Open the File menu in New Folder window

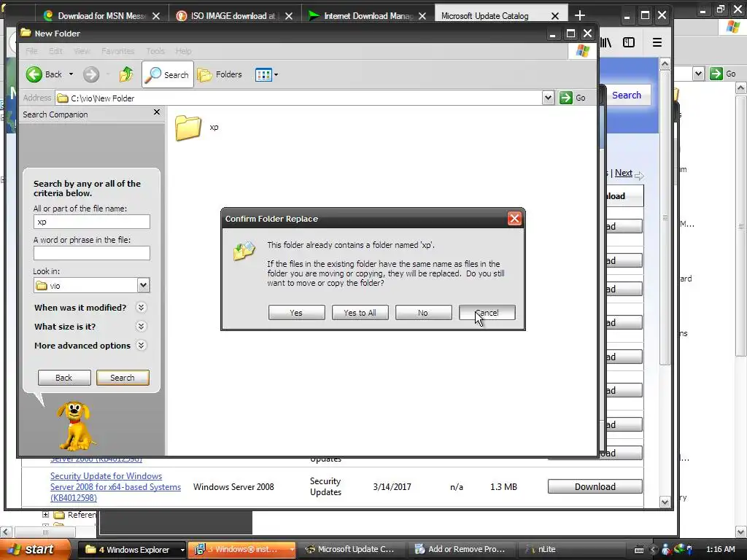(x=31, y=51)
